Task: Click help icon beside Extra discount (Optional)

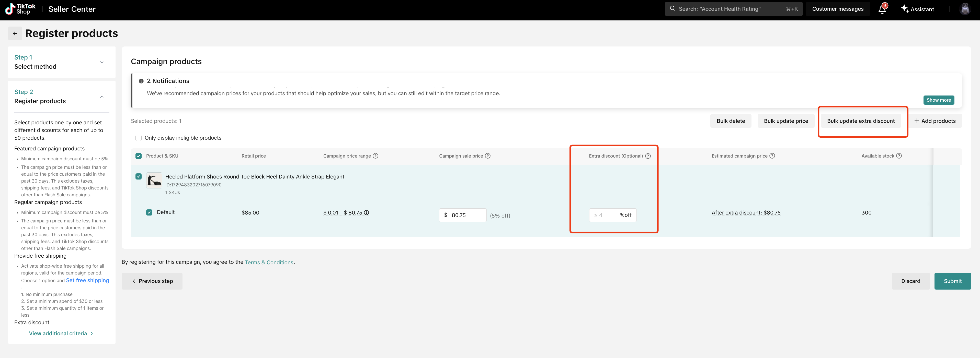Action: coord(648,156)
